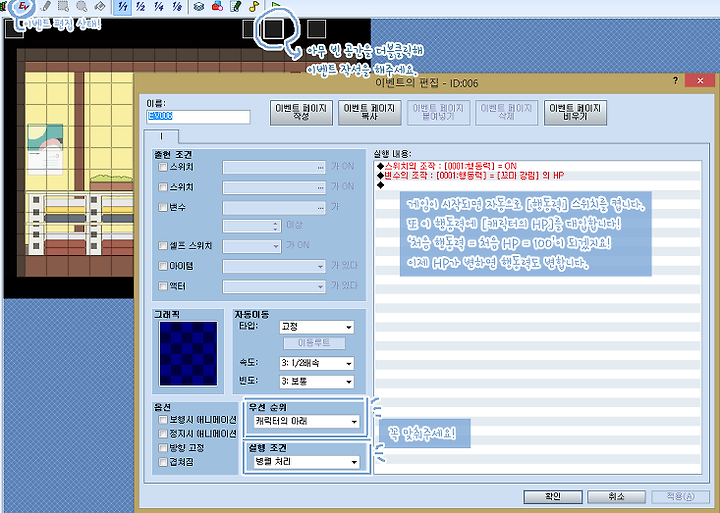Toggle the first 스위치 condition checkbox

pos(163,167)
